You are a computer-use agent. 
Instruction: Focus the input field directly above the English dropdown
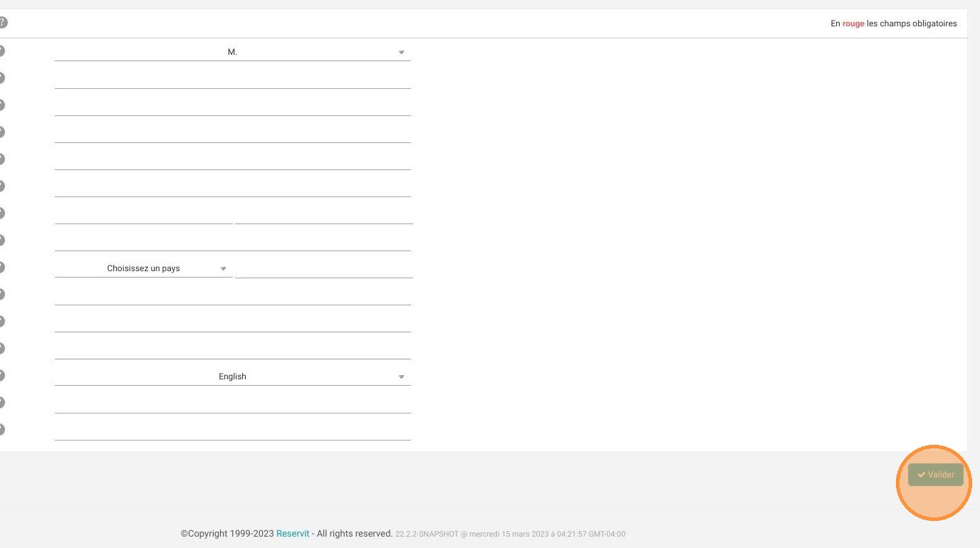233,350
